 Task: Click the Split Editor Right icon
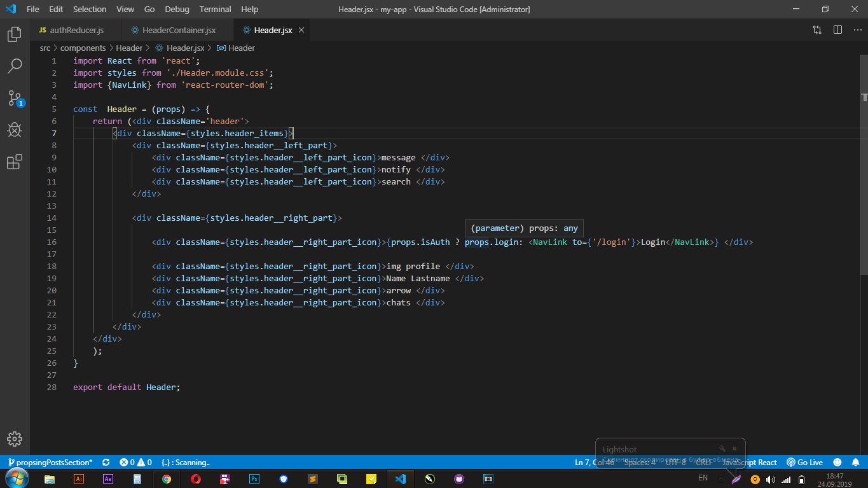tap(838, 30)
